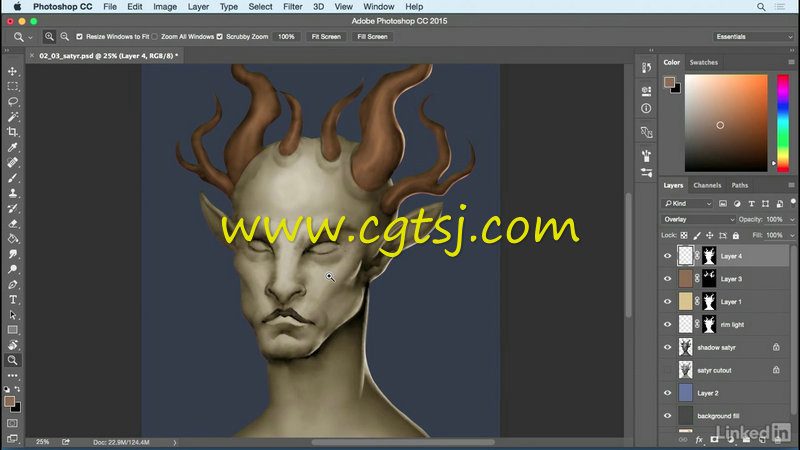The image size is (800, 450).
Task: Select the Rectangle shape tool
Action: pyautogui.click(x=13, y=330)
